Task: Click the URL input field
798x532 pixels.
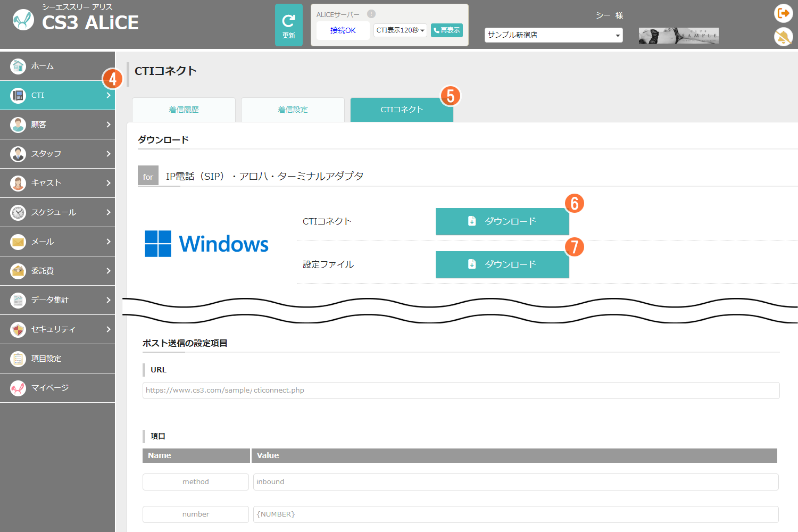Action: [461, 390]
